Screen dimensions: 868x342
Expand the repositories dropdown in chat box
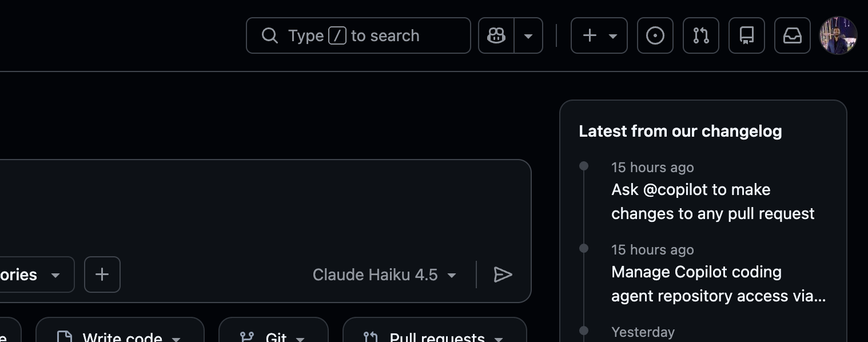coord(55,275)
